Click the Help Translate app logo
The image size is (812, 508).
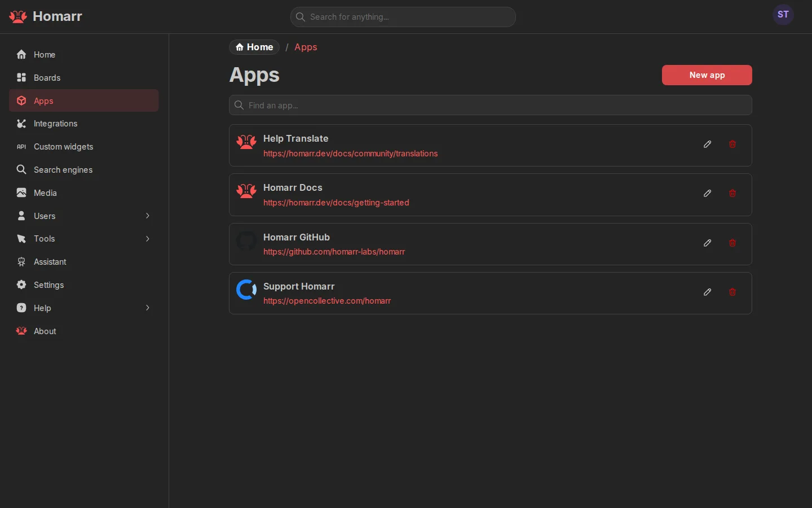[246, 142]
